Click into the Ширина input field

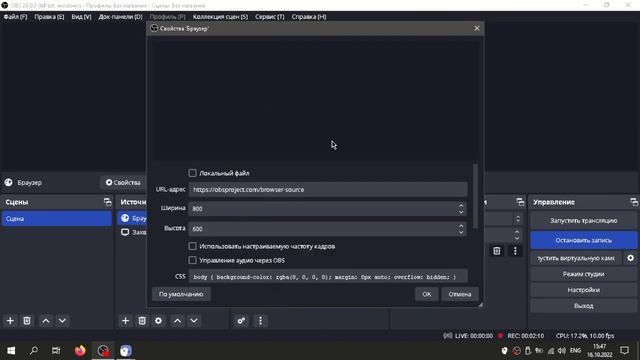click(x=322, y=209)
